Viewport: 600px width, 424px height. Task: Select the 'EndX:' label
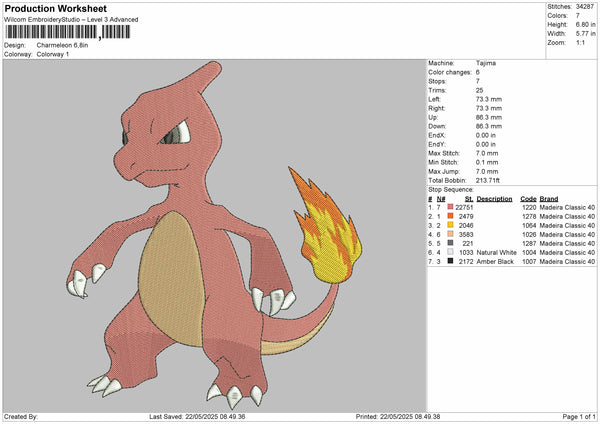click(x=437, y=135)
